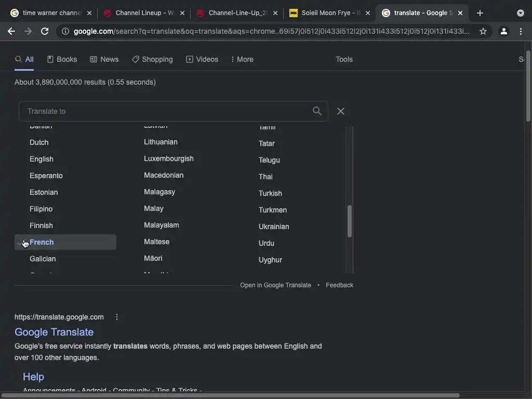Click the search magnifier in Translate to box
The width and height of the screenshot is (532, 399).
click(317, 111)
